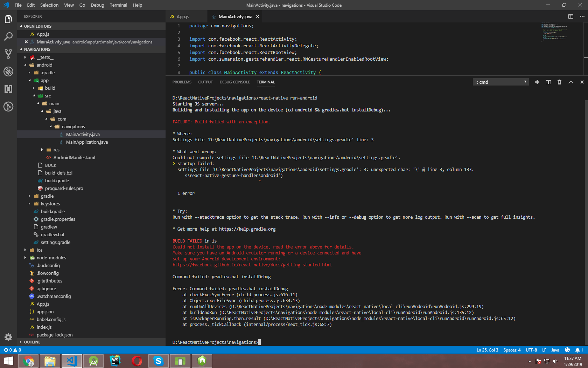Open Opera browser from the taskbar
Image resolution: width=588 pixels, height=368 pixels.
pos(137,361)
